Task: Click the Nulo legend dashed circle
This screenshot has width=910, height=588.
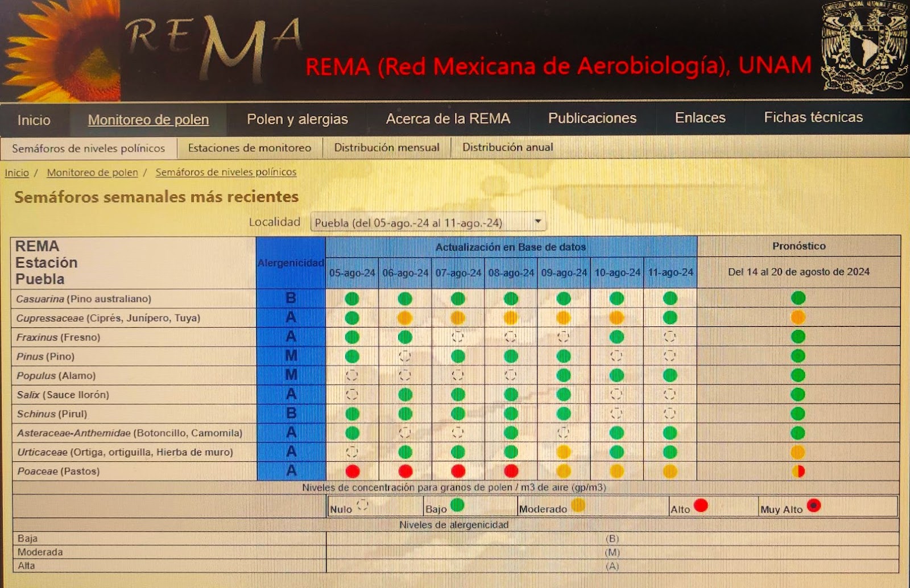Action: point(363,505)
